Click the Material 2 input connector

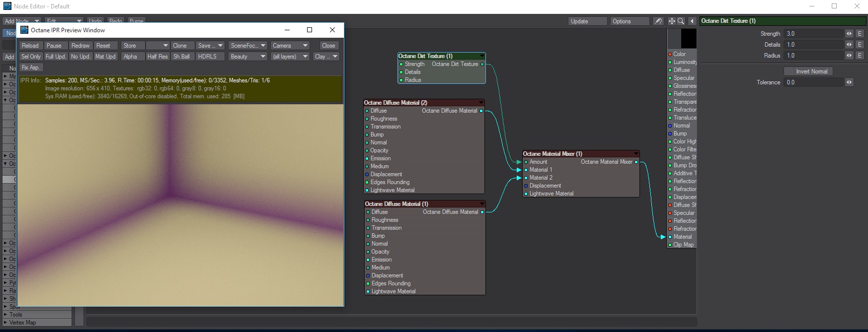[526, 178]
